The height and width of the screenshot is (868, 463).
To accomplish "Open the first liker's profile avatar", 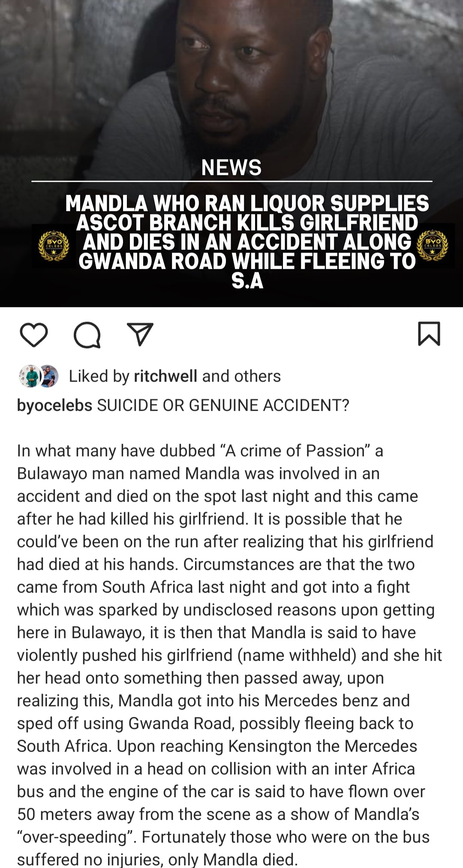I will (30, 376).
